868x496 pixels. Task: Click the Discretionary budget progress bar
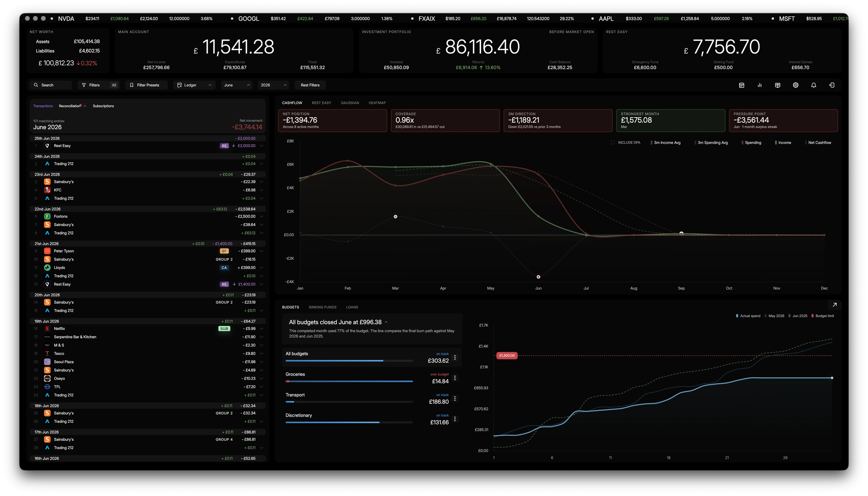pos(349,422)
